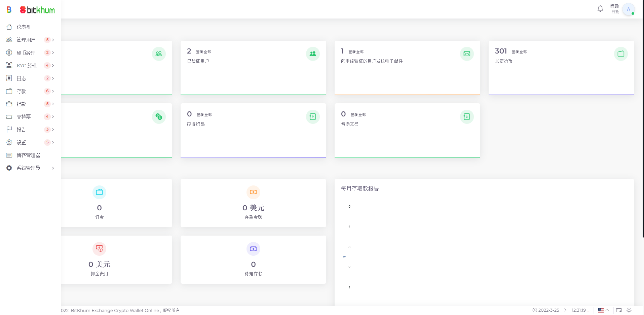644x315 pixels.
Task: Open the notifications bell
Action: tap(600, 9)
